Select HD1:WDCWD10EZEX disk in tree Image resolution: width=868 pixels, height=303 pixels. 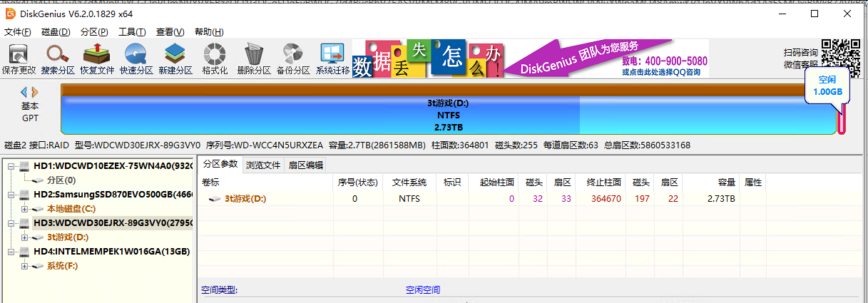pos(113,166)
